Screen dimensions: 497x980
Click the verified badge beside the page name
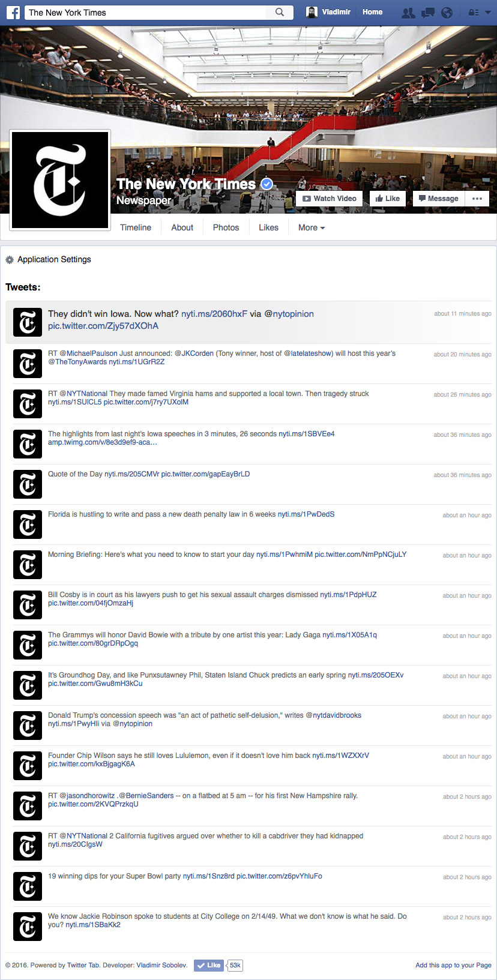point(267,184)
